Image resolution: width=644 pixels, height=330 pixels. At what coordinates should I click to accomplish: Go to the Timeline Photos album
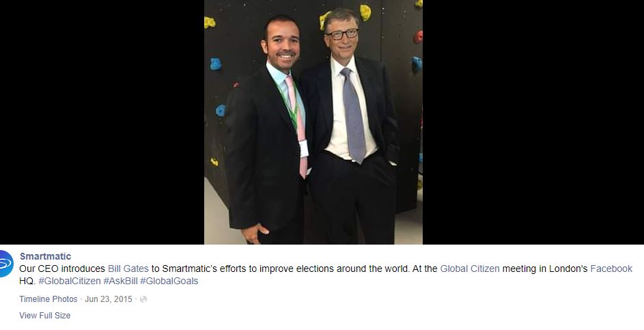click(x=48, y=299)
